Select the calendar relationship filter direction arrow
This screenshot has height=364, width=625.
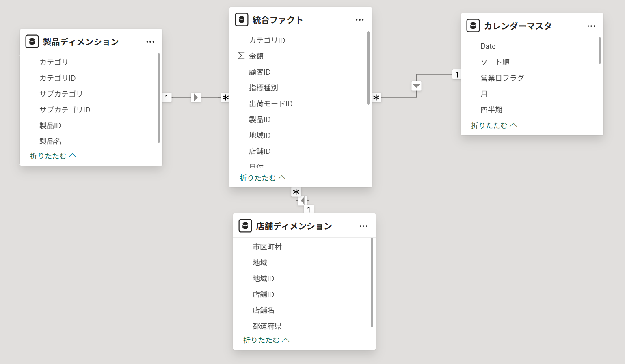pos(416,86)
